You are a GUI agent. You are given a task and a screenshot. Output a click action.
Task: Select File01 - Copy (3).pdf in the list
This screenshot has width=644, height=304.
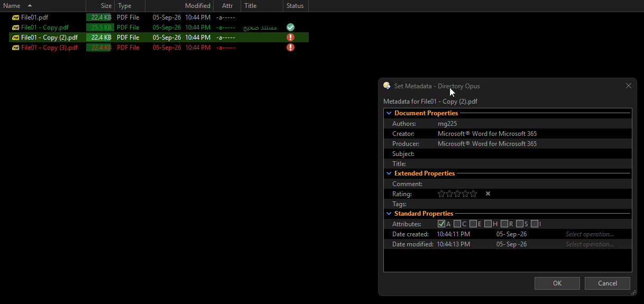click(x=49, y=48)
